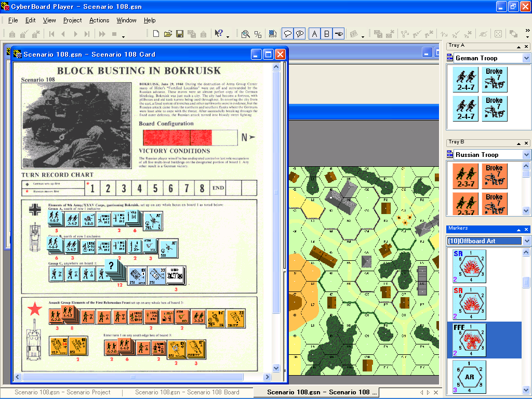Click the zigzag line plain icon

[x=444, y=34]
